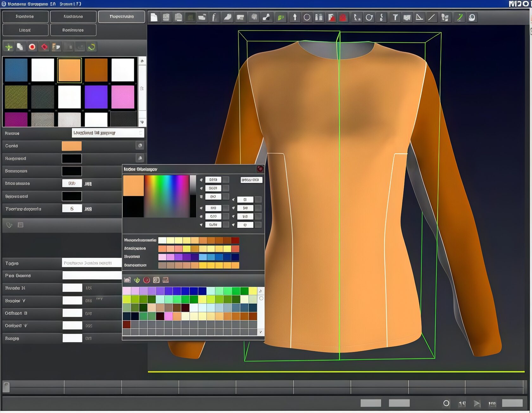This screenshot has height=413, width=532.
Task: Click the play button in bottom playback bar
Action: click(x=477, y=403)
